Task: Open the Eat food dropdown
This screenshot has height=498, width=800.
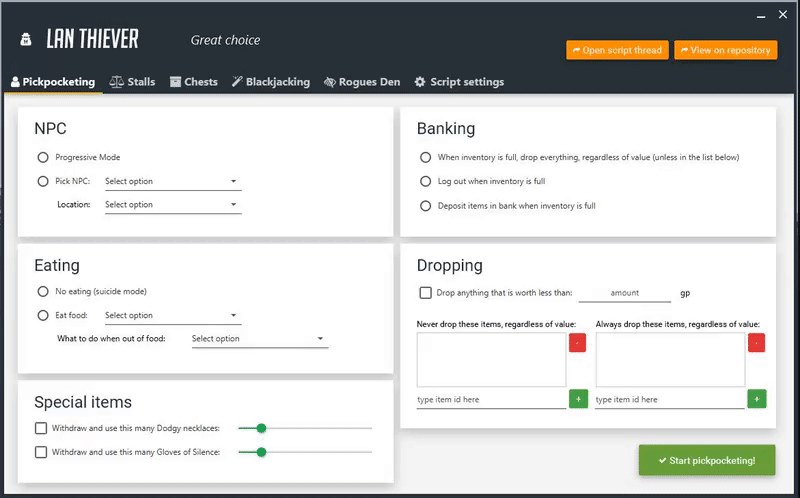Action: [173, 315]
